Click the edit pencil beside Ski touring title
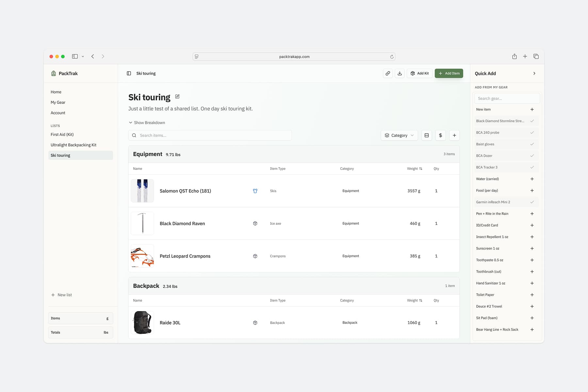Viewport: 588px width, 392px height. click(177, 96)
